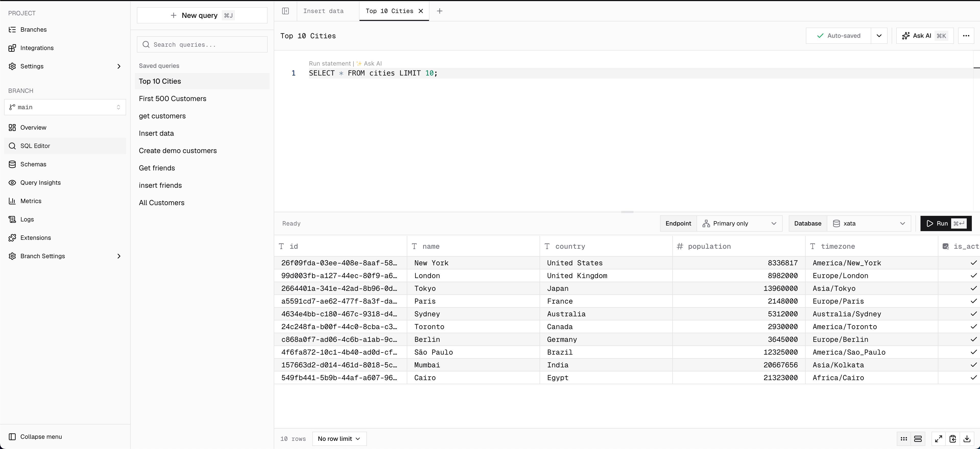Toggle is_active check for New York row
This screenshot has width=980, height=449.
(x=973, y=263)
